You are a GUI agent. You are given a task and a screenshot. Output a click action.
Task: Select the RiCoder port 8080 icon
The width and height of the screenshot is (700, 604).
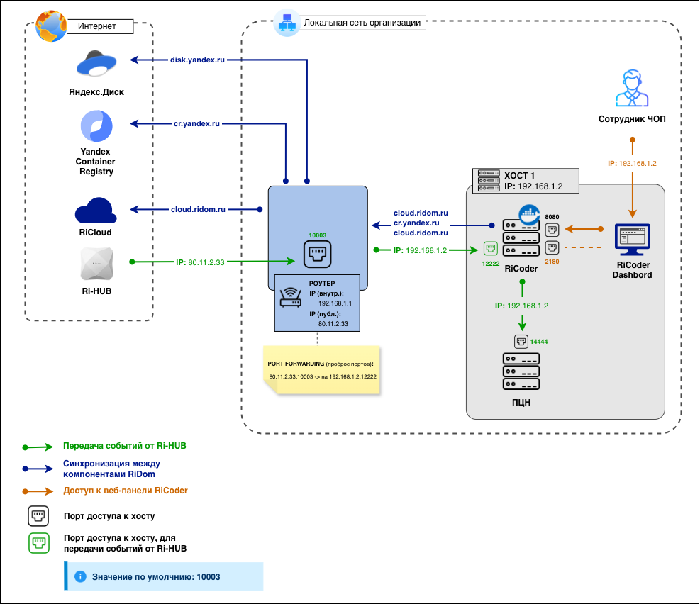(x=552, y=230)
